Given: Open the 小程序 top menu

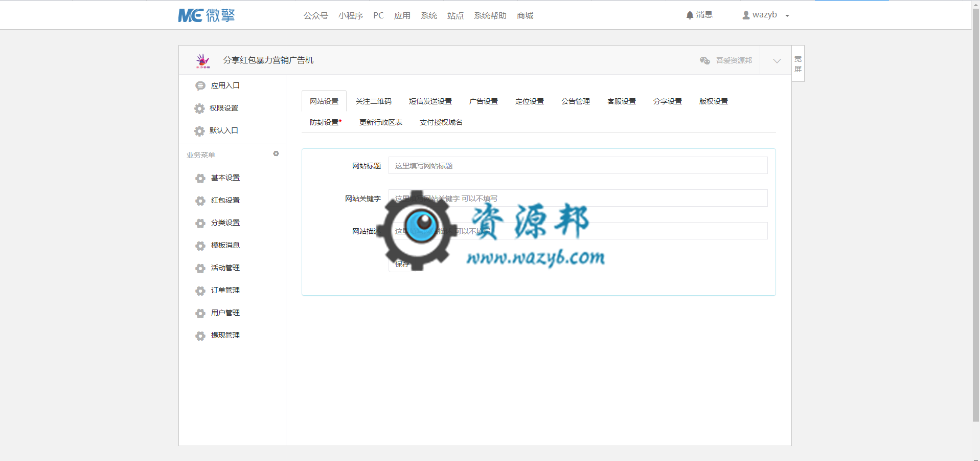Looking at the screenshot, I should coord(351,15).
